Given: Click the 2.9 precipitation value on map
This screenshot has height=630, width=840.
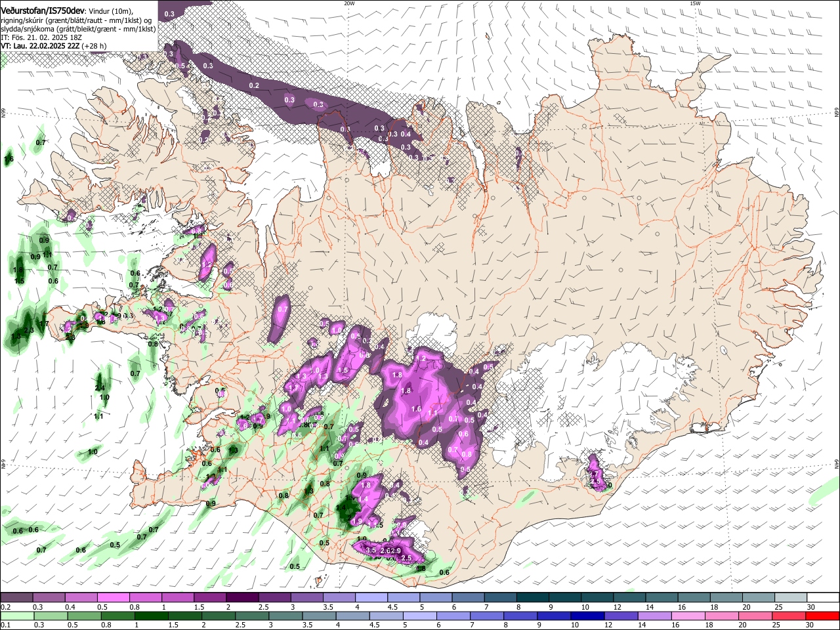Looking at the screenshot, I should (395, 551).
